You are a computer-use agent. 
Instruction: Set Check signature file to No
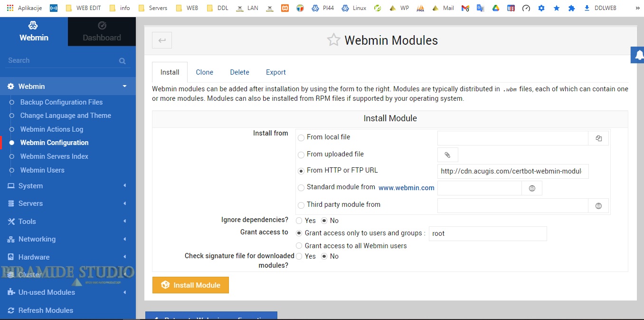click(x=324, y=256)
